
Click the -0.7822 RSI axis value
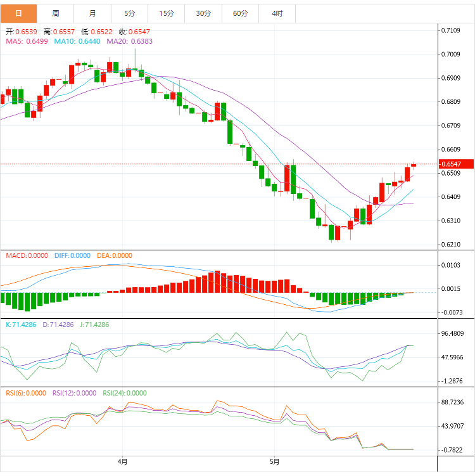pos(452,450)
